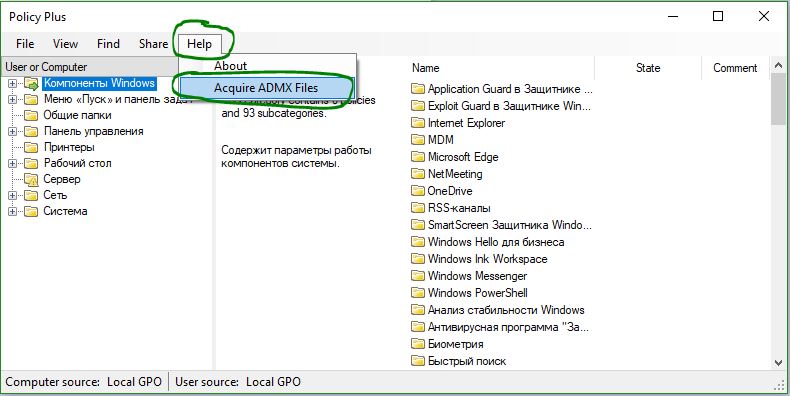The height and width of the screenshot is (396, 790).
Task: Click the Рабочий стол folder icon
Action: tap(31, 163)
